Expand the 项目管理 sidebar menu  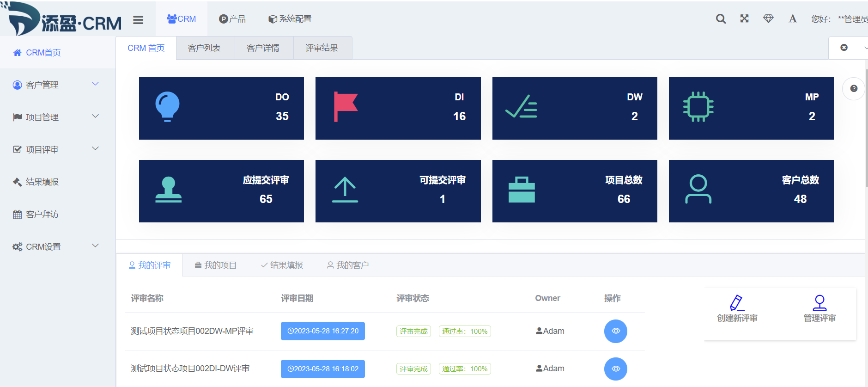tap(58, 117)
